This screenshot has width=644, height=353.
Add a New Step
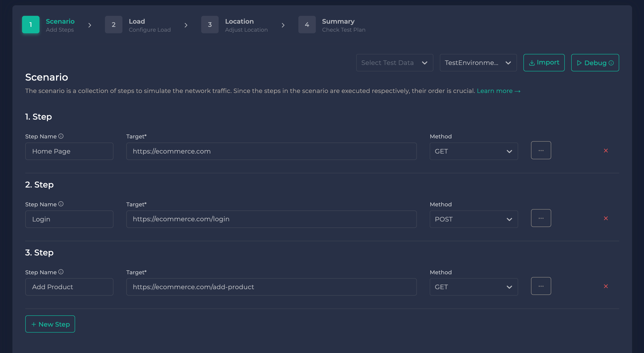[x=50, y=324]
